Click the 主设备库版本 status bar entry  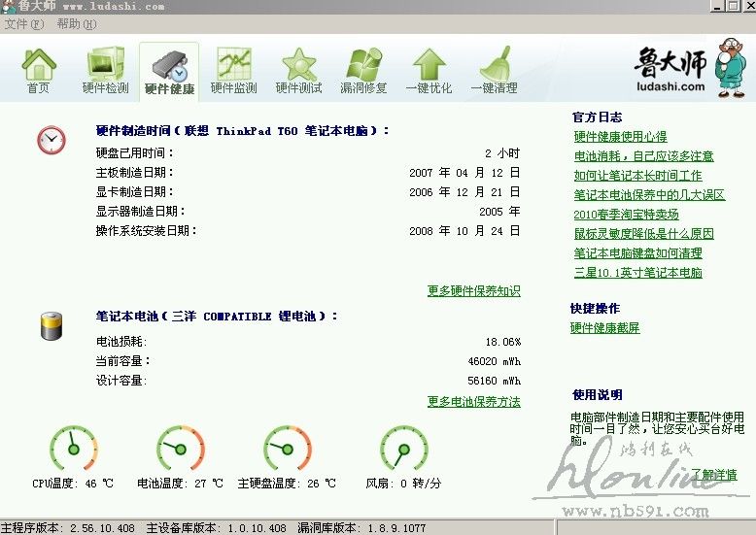tap(216, 528)
